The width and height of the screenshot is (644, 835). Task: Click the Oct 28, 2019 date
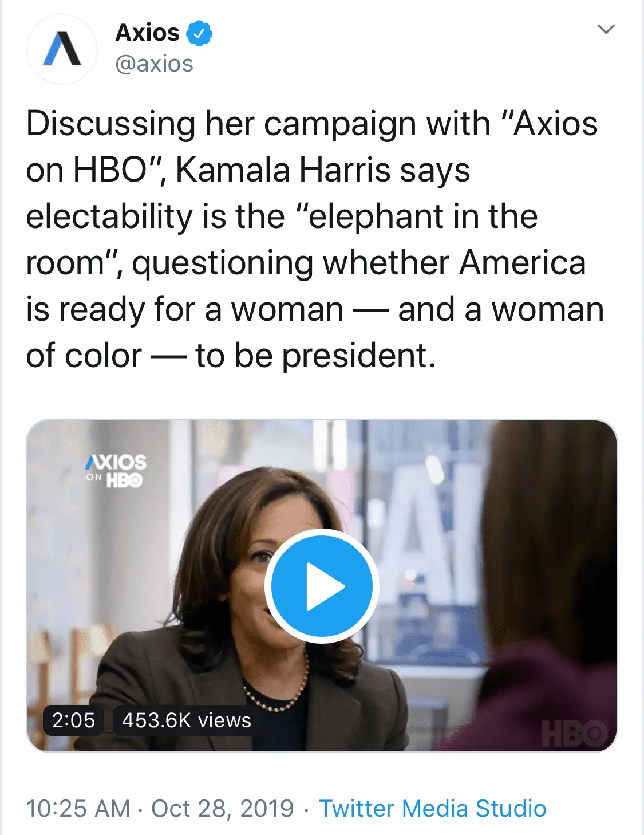point(222,808)
